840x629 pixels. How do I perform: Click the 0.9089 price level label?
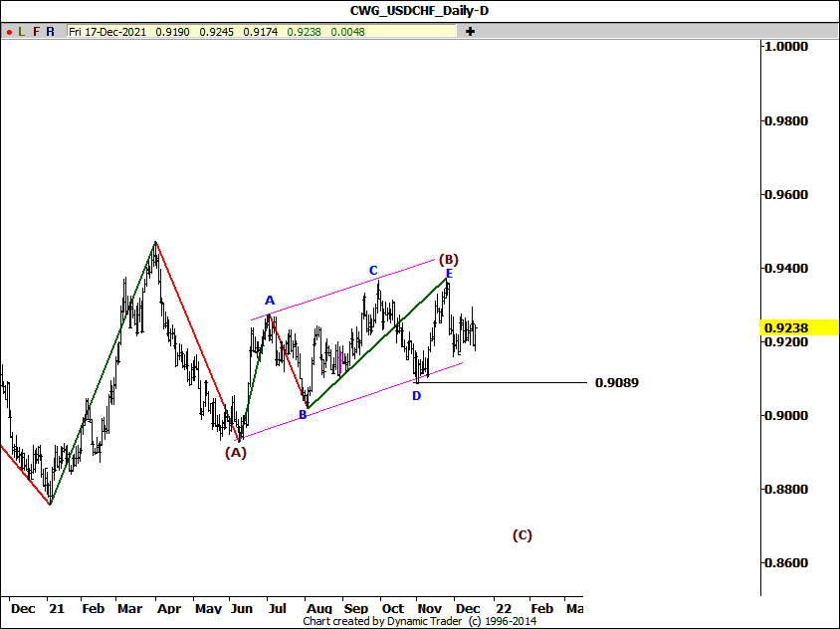click(x=617, y=382)
